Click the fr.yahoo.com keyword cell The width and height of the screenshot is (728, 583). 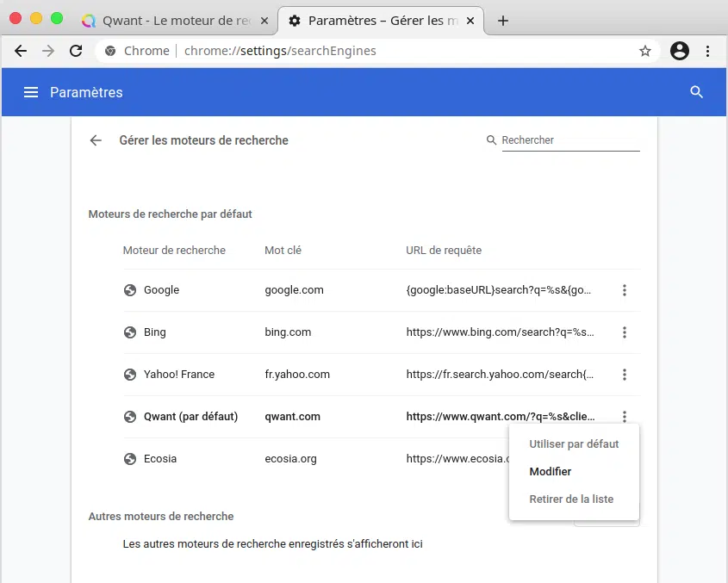[x=297, y=375]
